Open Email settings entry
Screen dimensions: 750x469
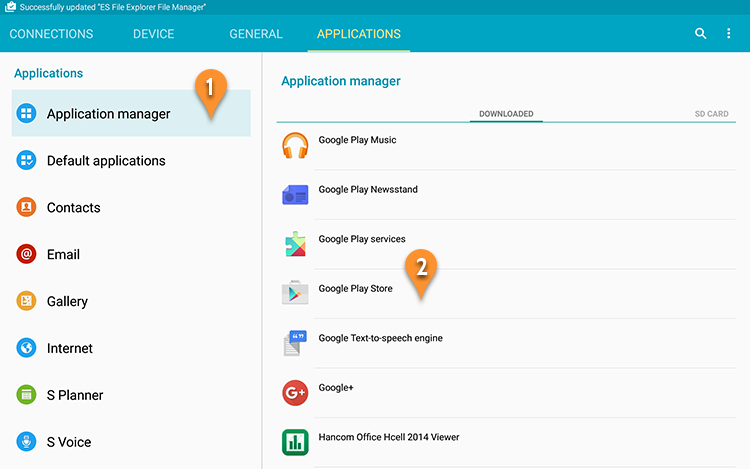click(131, 254)
